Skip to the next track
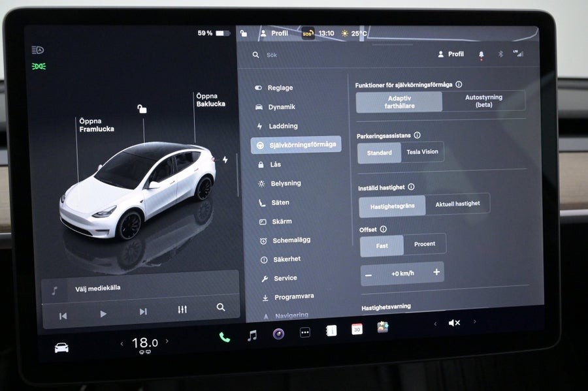588x391 pixels. coord(143,311)
